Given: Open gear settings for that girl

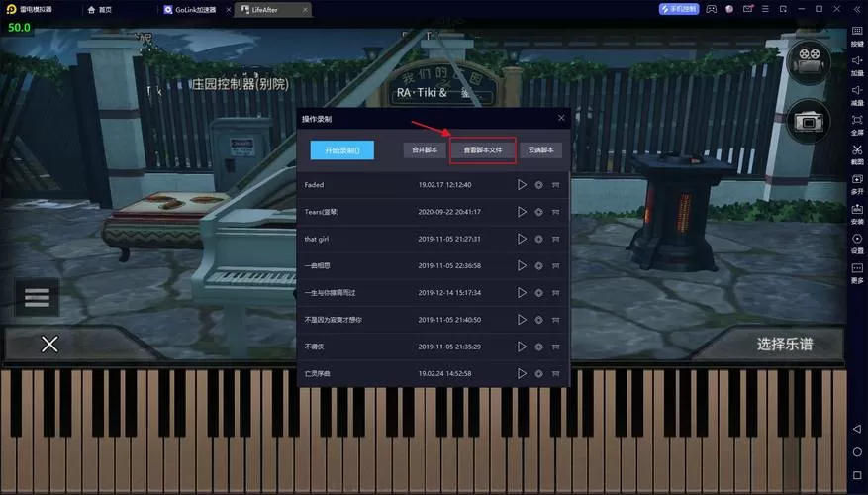Looking at the screenshot, I should pos(538,240).
